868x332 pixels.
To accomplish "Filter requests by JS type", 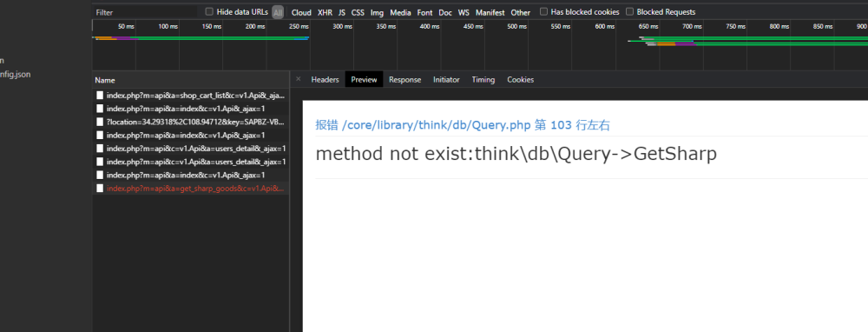I will pyautogui.click(x=342, y=12).
